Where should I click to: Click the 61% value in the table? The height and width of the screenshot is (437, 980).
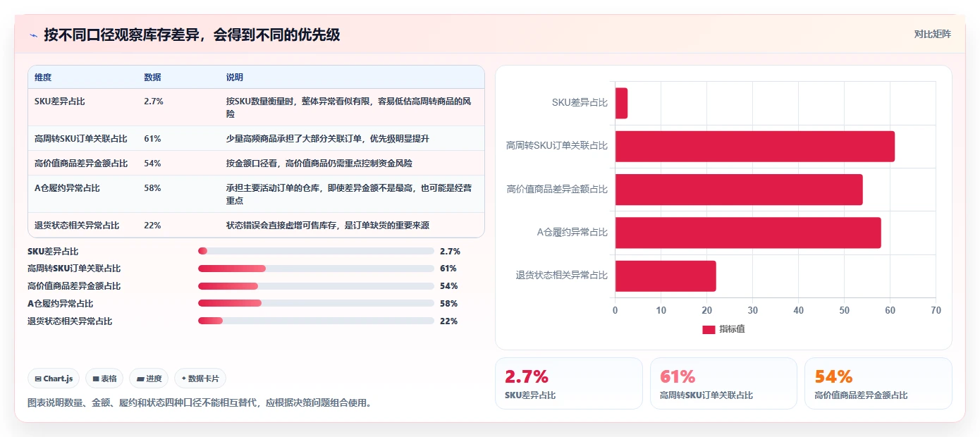pos(152,139)
